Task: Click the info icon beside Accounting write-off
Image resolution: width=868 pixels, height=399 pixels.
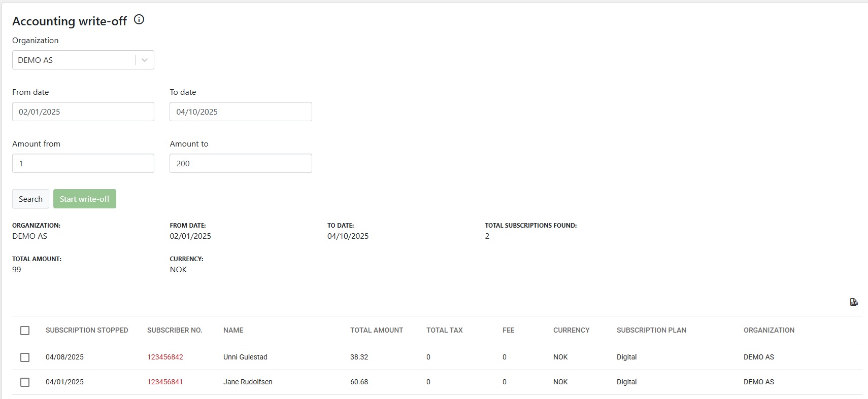Action: point(139,20)
